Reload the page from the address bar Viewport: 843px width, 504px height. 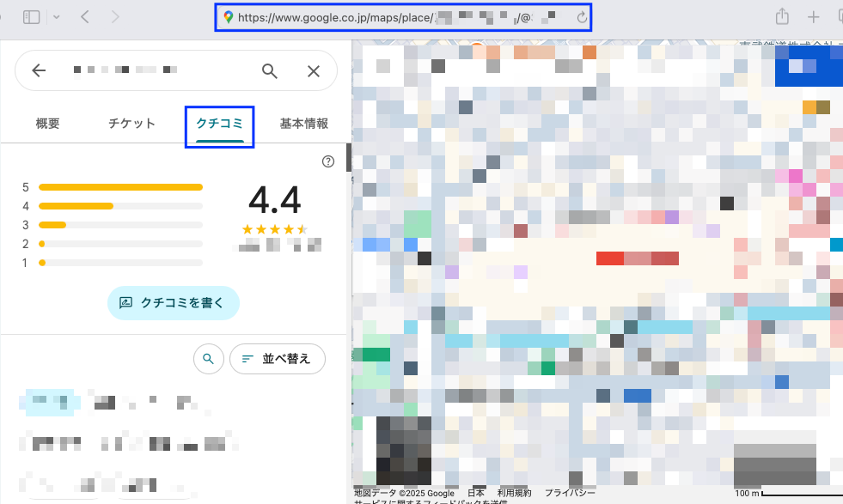point(582,17)
